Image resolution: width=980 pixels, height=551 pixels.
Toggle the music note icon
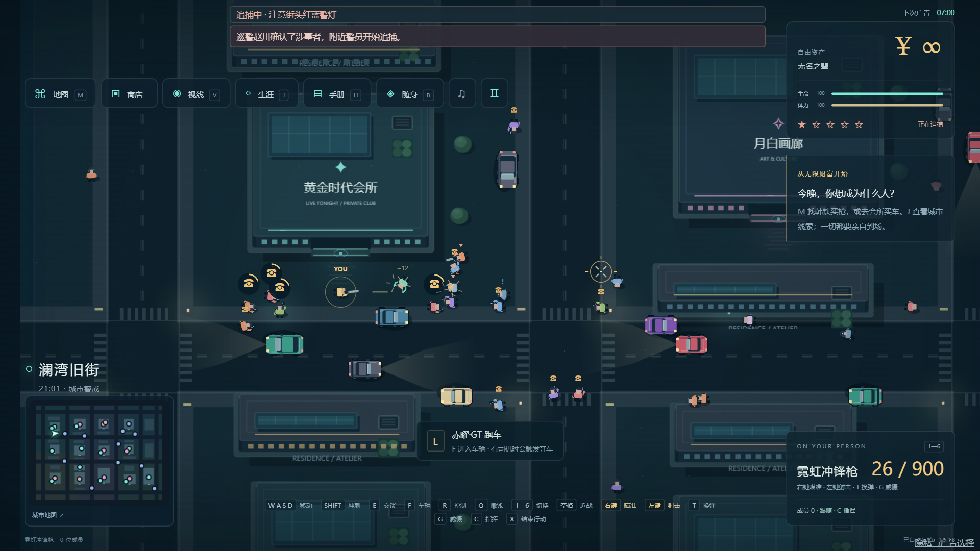tap(462, 94)
